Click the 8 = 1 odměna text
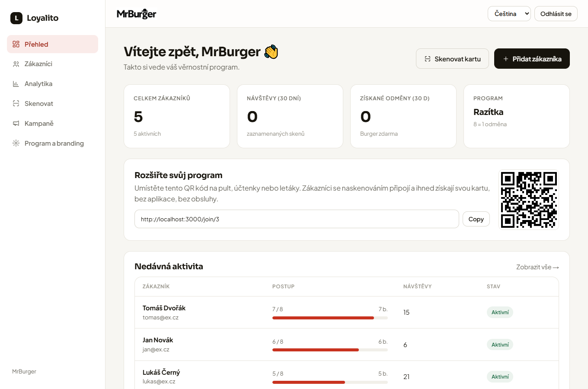Image resolution: width=588 pixels, height=389 pixels. pos(490,124)
